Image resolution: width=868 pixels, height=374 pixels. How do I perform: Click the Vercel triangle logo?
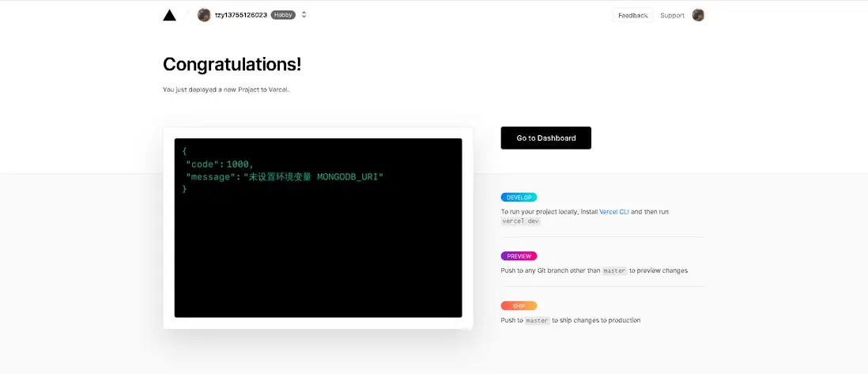(169, 15)
